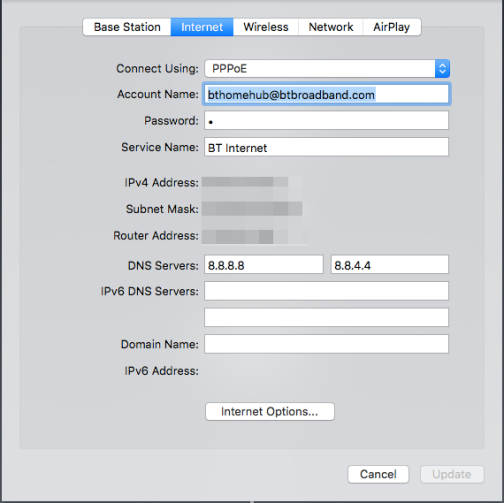
Task: Click the Update button
Action: pos(452,474)
